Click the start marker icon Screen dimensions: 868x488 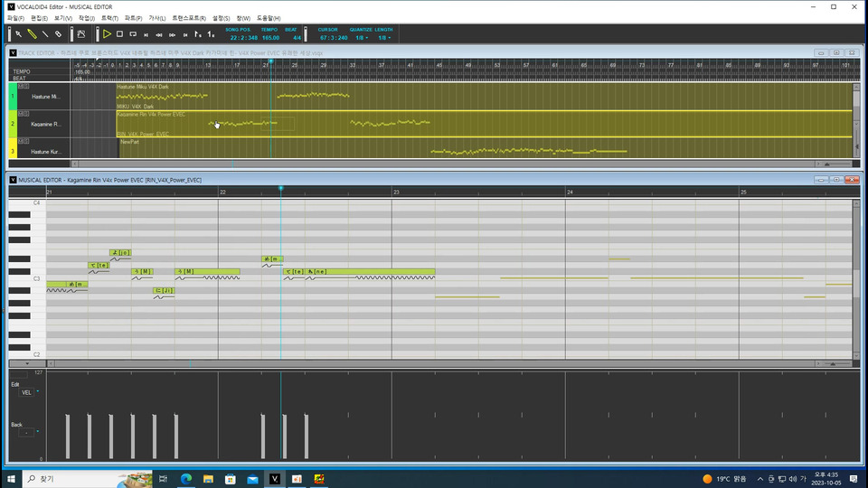tap(198, 34)
